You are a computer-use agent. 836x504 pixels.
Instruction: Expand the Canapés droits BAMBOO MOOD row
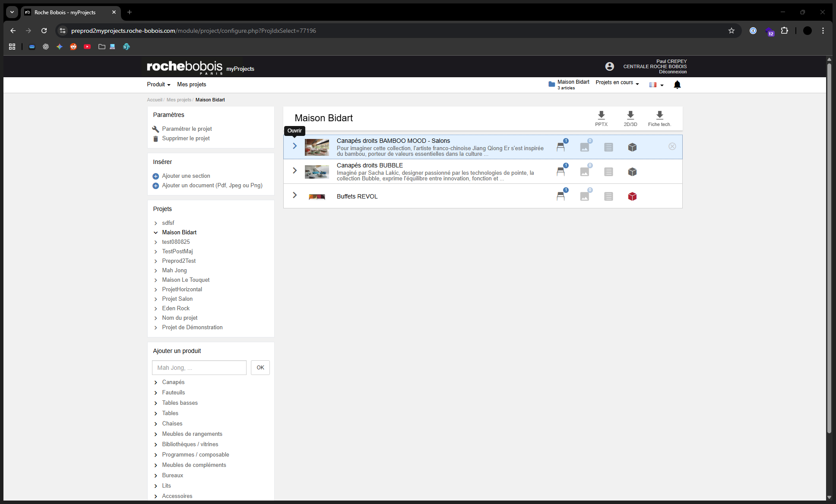click(294, 146)
